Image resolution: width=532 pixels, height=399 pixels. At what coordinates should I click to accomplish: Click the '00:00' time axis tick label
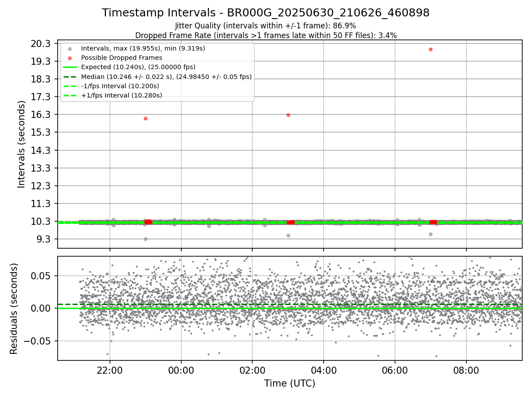181,370
